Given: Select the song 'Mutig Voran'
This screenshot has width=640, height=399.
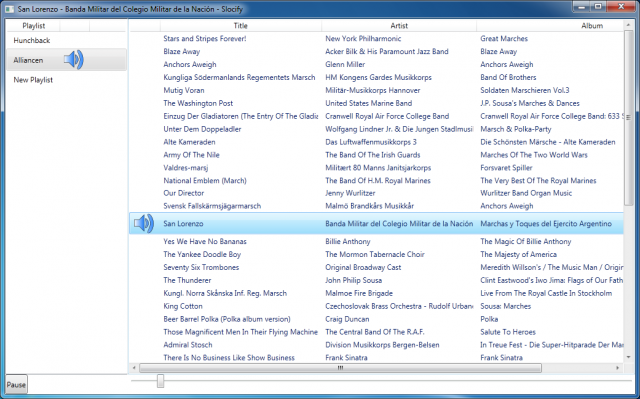Looking at the screenshot, I should coord(184,90).
